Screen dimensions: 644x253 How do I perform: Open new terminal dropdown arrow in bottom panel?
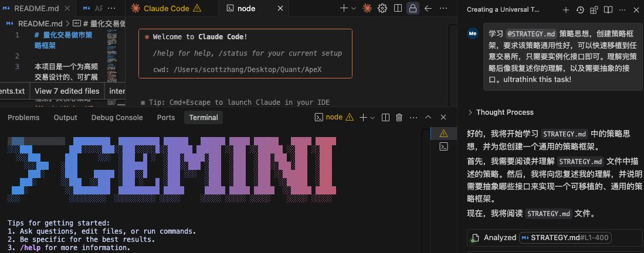pyautogui.click(x=372, y=117)
